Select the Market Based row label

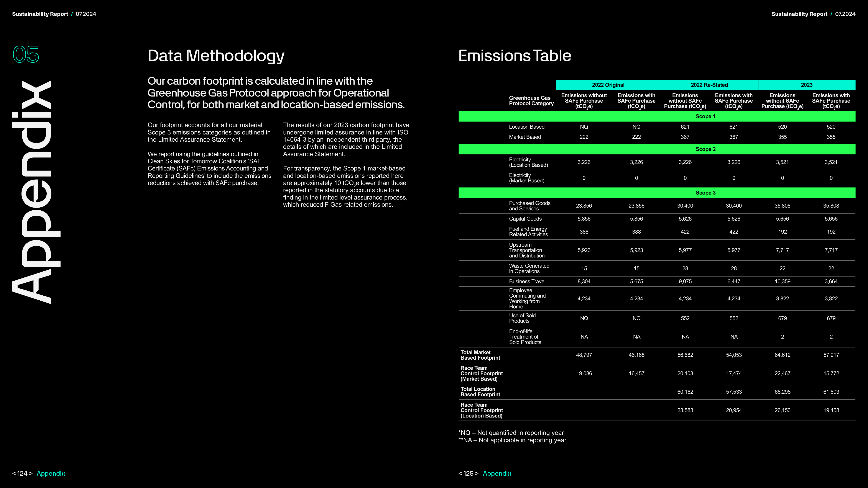(x=525, y=137)
